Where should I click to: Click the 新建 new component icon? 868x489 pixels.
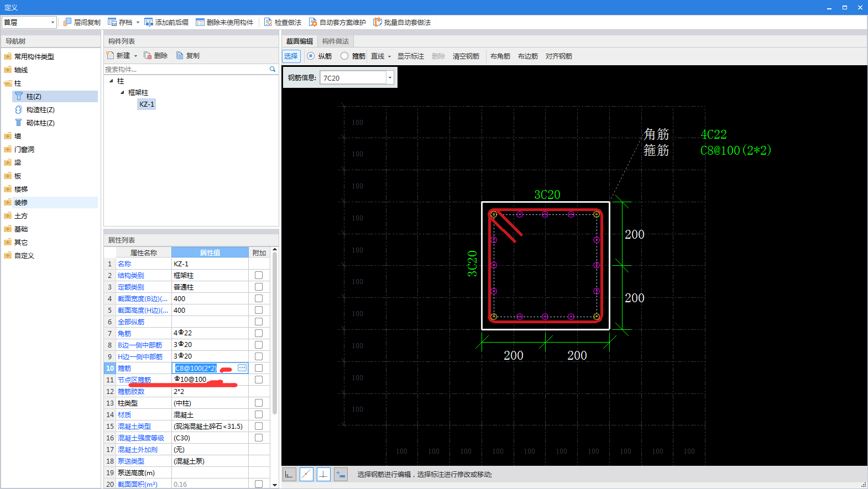click(x=110, y=55)
